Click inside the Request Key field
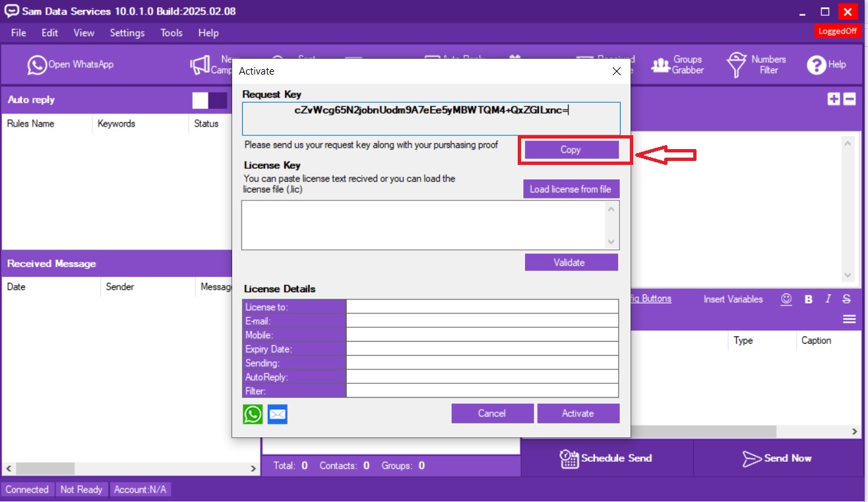 (x=431, y=119)
